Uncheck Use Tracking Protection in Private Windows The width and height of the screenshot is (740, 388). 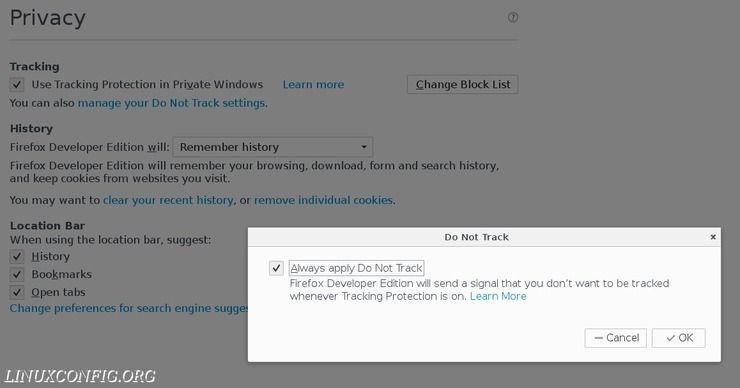pos(17,84)
